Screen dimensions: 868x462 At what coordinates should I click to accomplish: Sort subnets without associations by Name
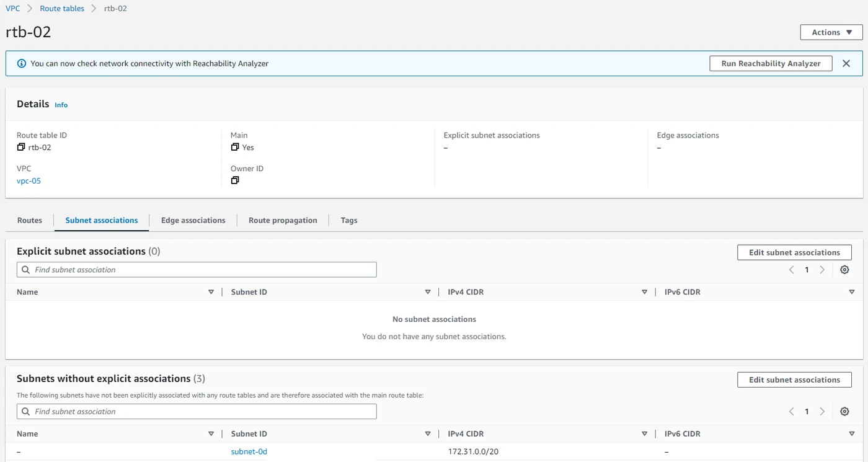211,434
